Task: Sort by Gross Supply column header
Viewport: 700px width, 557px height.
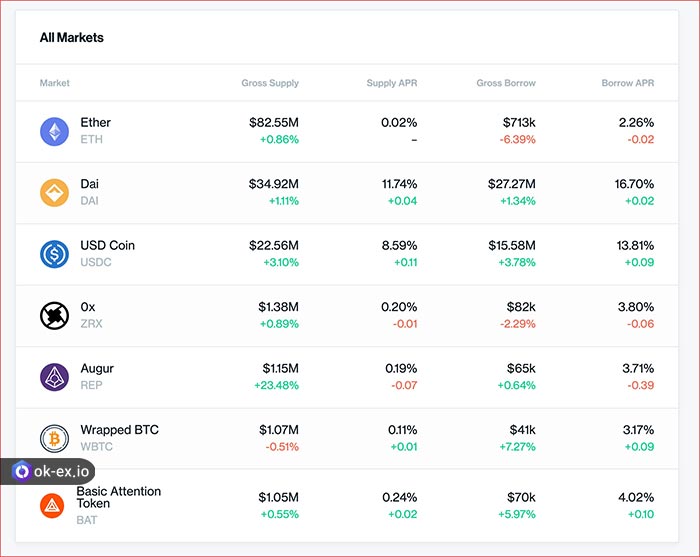Action: tap(270, 83)
